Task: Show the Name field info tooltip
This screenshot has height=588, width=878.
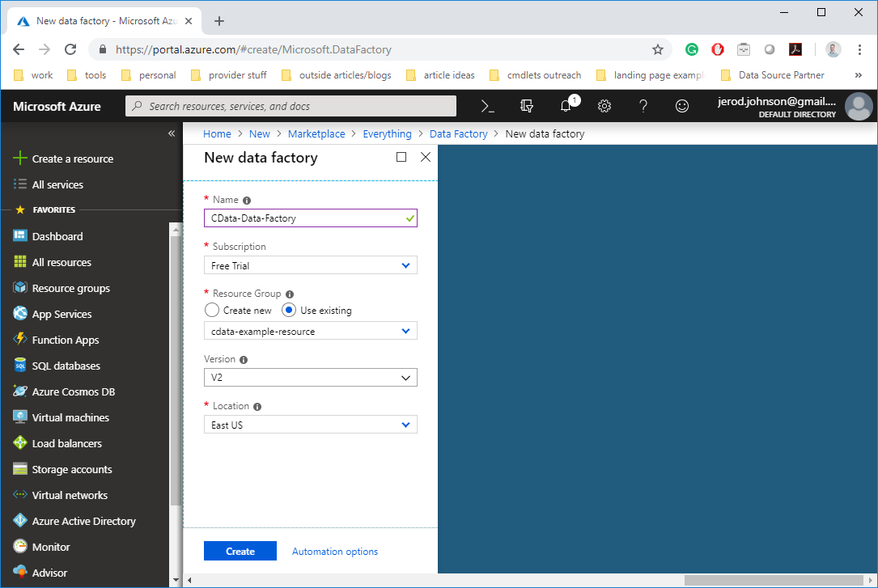Action: (x=247, y=201)
